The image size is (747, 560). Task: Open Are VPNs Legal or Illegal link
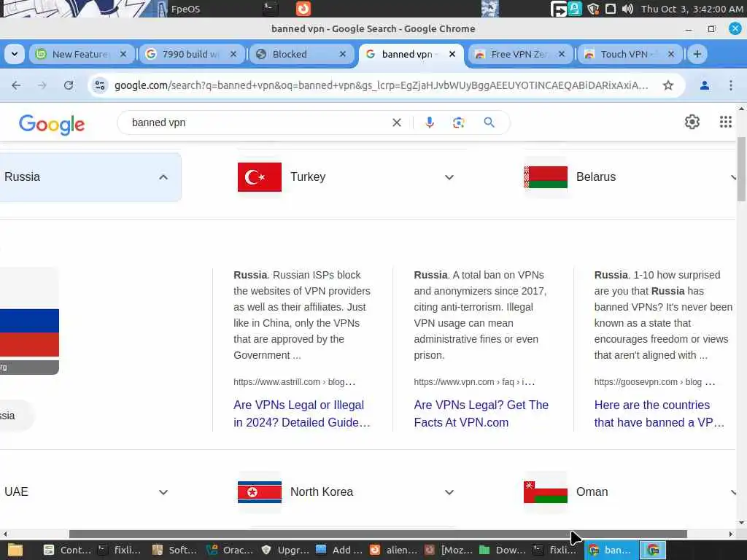pos(301,413)
